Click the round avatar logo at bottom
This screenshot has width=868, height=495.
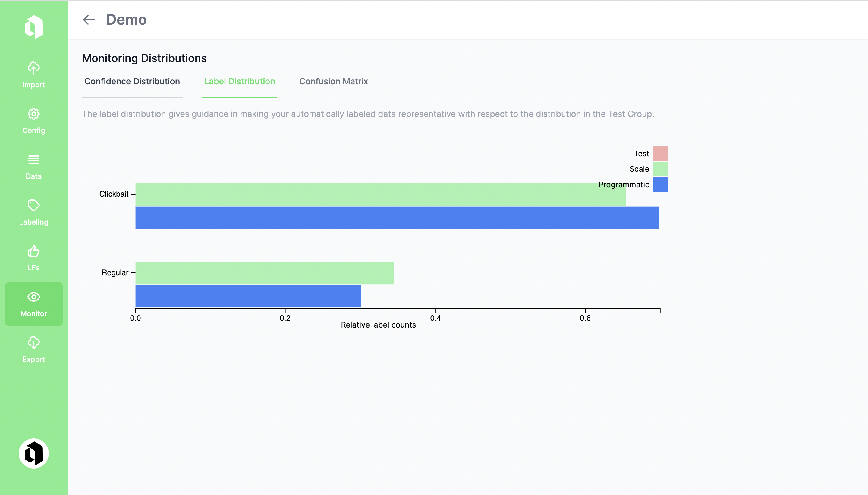pyautogui.click(x=33, y=453)
